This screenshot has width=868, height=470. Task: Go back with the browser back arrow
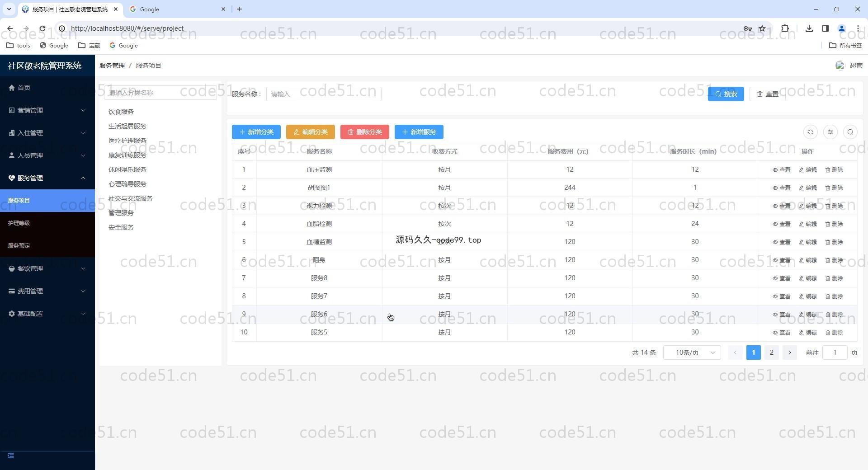pos(10,28)
